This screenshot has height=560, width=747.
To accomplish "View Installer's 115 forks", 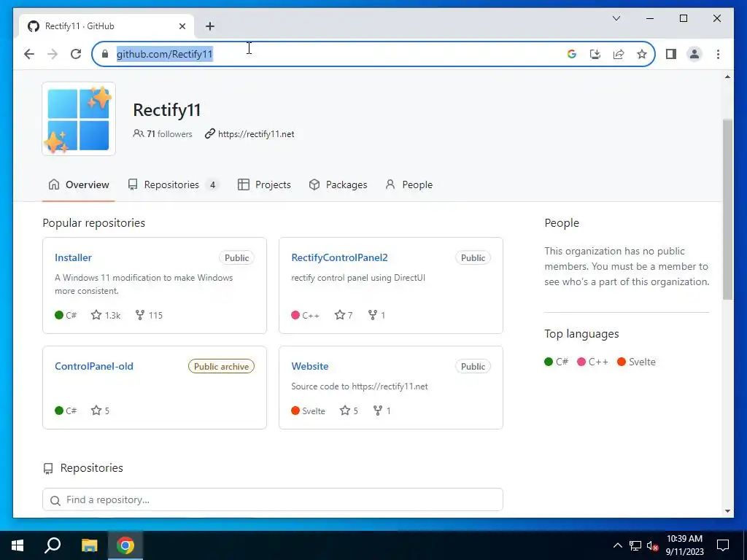I will (149, 315).
